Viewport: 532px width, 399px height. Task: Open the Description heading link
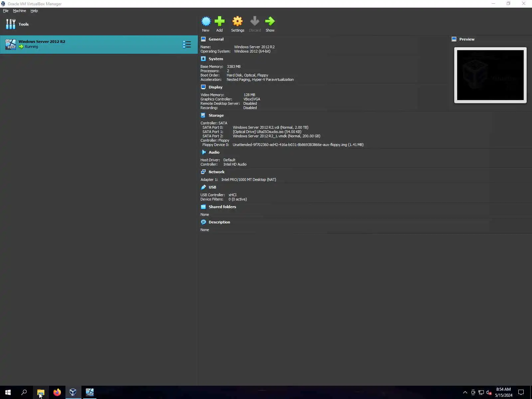coord(219,222)
